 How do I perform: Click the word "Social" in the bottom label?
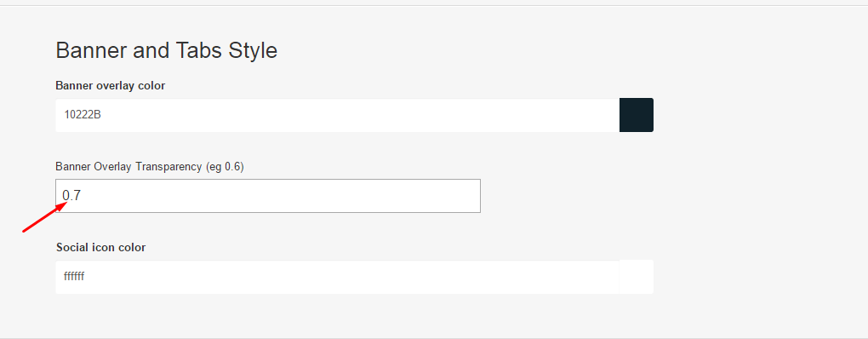pos(70,247)
